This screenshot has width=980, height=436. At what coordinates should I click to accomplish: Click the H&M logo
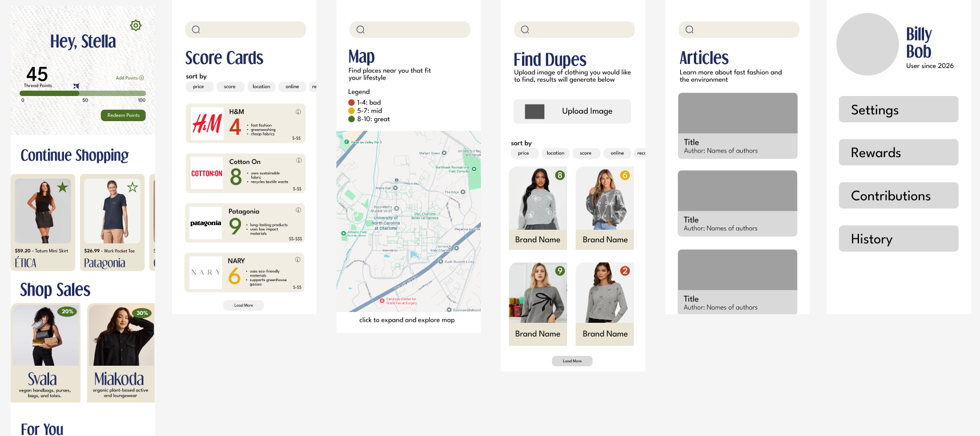pyautogui.click(x=207, y=123)
